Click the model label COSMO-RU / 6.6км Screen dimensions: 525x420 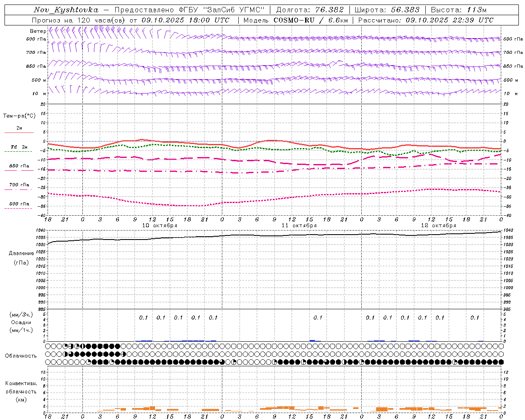click(311, 20)
